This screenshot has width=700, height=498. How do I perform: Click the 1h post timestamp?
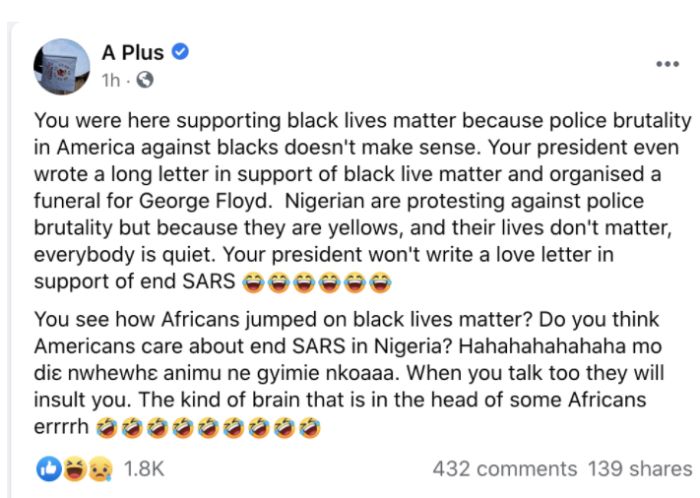(111, 80)
